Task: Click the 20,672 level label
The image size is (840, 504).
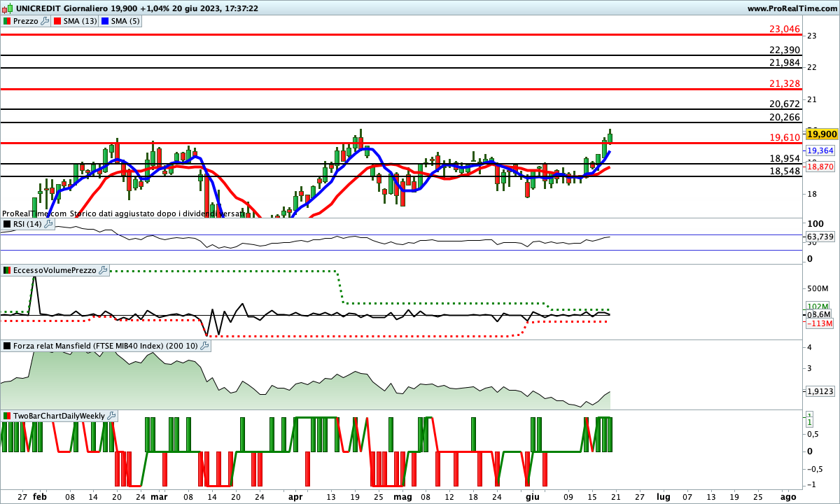Action: point(784,104)
